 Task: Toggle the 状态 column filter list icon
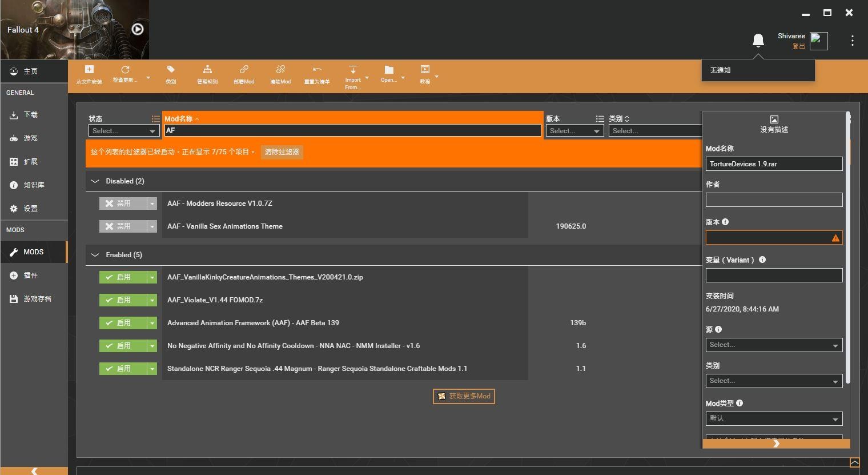coord(155,119)
